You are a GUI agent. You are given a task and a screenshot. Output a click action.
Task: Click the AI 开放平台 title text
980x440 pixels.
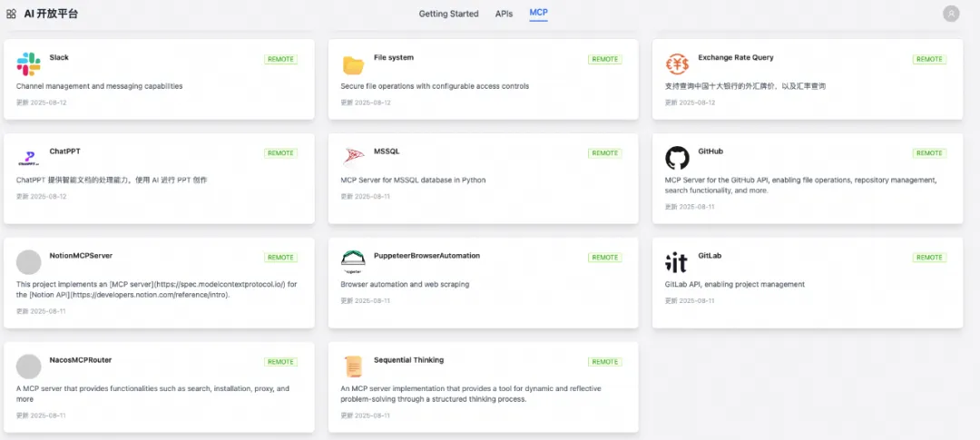pos(51,14)
